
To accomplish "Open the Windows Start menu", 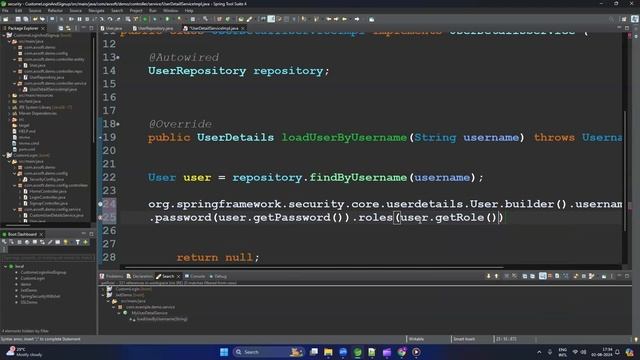I will click(x=224, y=352).
